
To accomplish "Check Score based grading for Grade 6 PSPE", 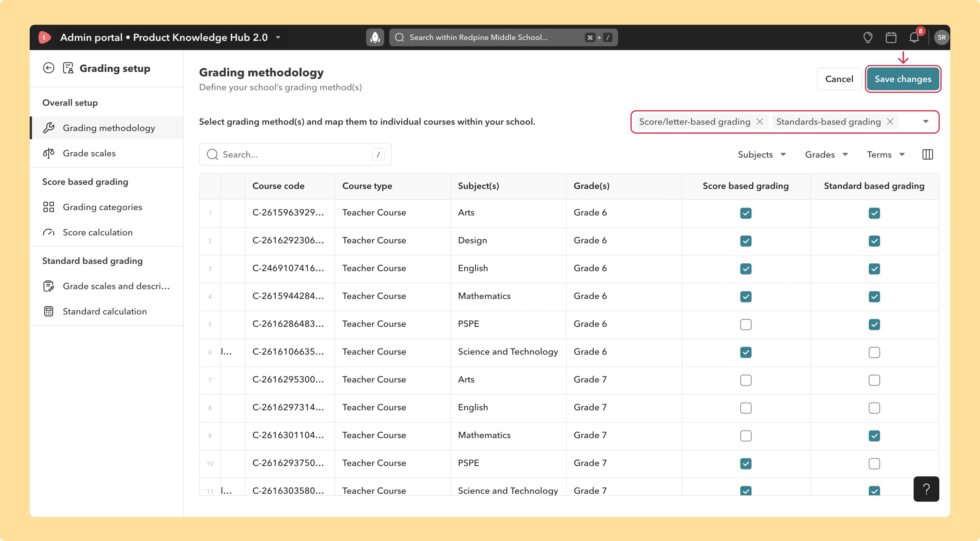I will [746, 324].
